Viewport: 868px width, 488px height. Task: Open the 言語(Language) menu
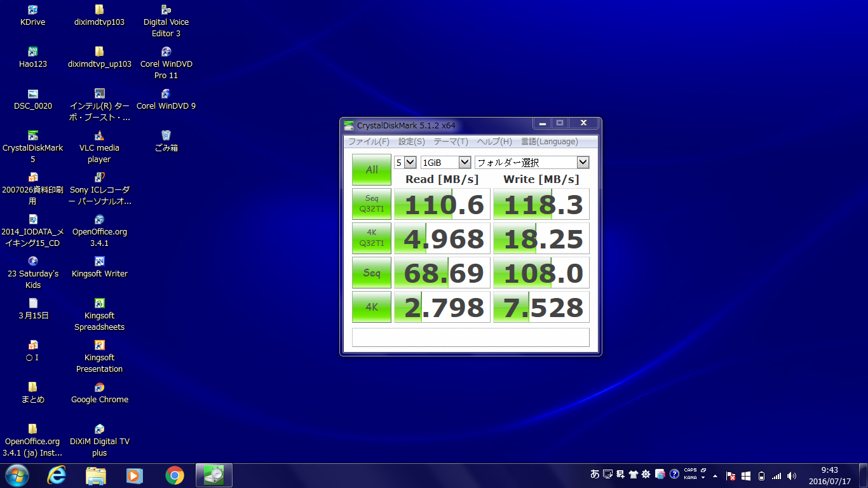tap(550, 142)
